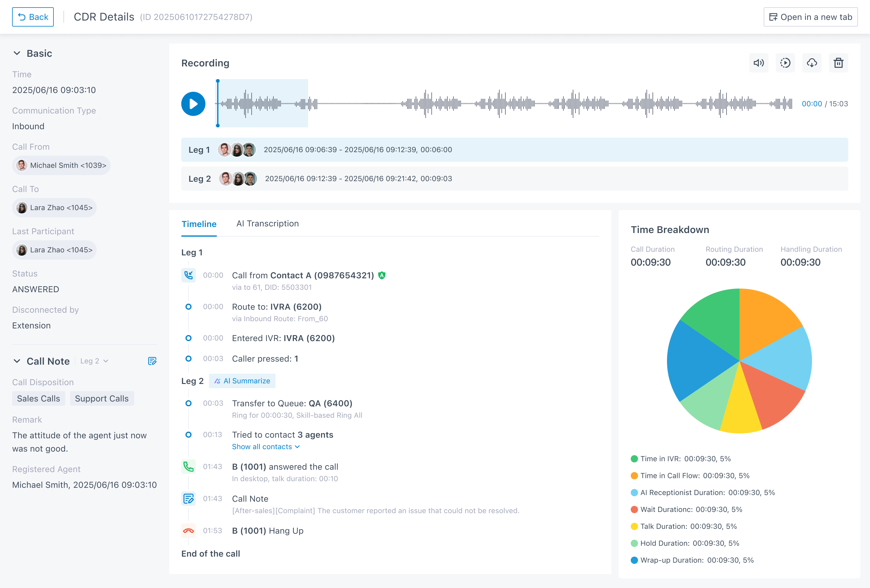Switch to the AI Transcription tab
The width and height of the screenshot is (870, 588).
pos(267,223)
